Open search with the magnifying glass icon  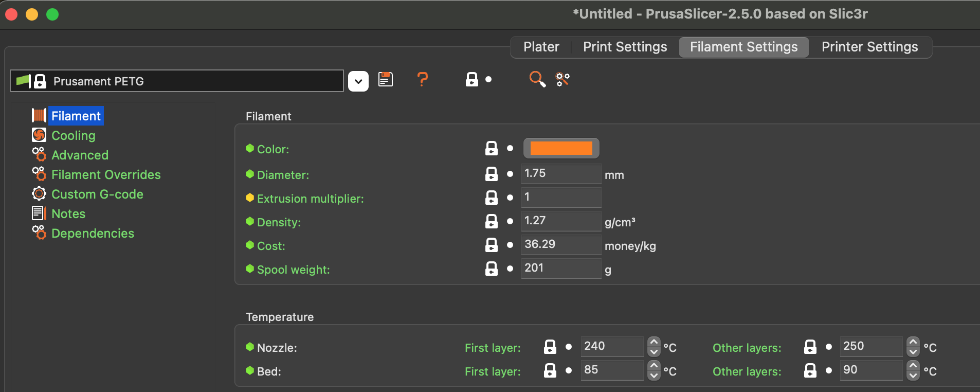[x=537, y=79]
